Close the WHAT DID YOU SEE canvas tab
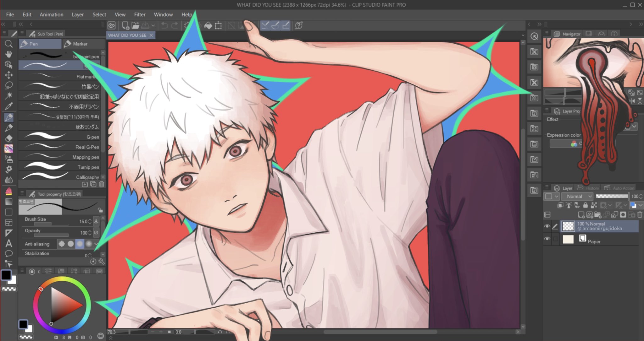This screenshot has width=644, height=341. (151, 35)
